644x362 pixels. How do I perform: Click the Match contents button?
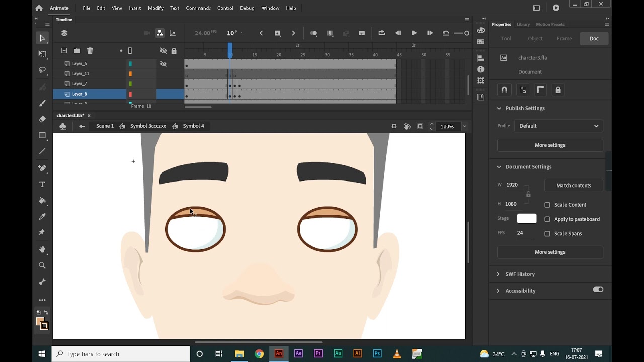[x=574, y=186]
